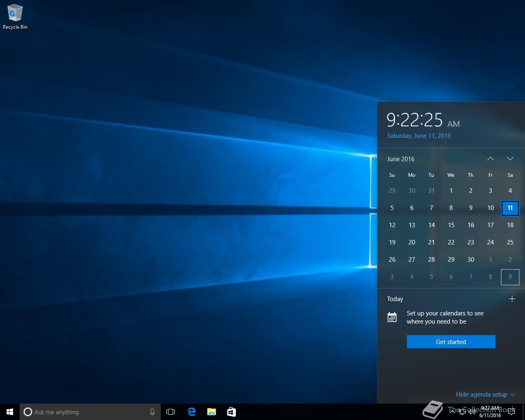Select June 19 in the calendar

point(392,242)
